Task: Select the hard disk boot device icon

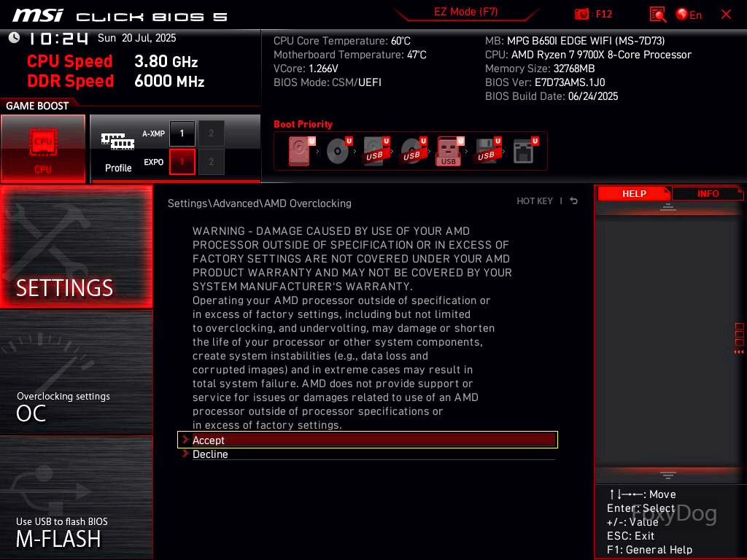Action: 301,151
